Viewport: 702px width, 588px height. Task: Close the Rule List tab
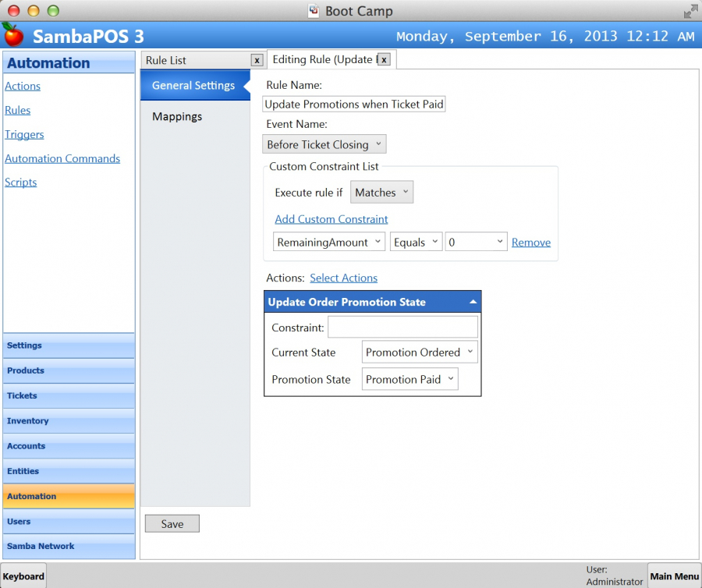(x=257, y=60)
